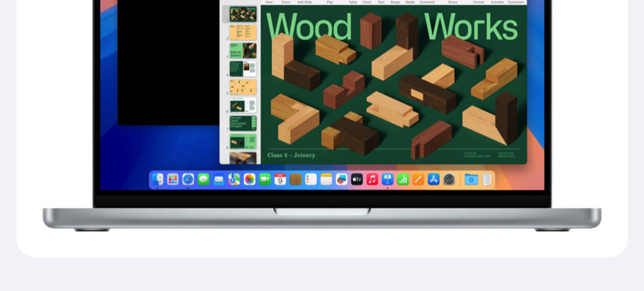Screen dimensions: 644x291
Task: Open Numbers from the dock
Action: point(403,180)
